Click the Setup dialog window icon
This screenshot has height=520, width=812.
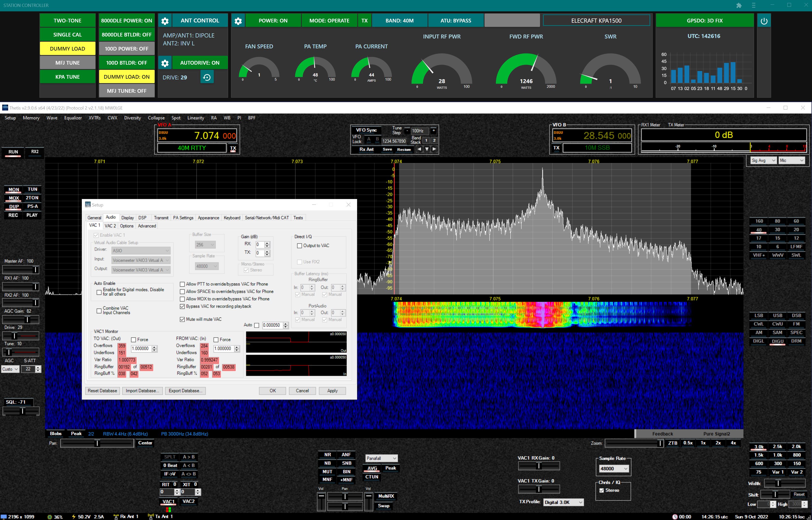click(x=88, y=205)
